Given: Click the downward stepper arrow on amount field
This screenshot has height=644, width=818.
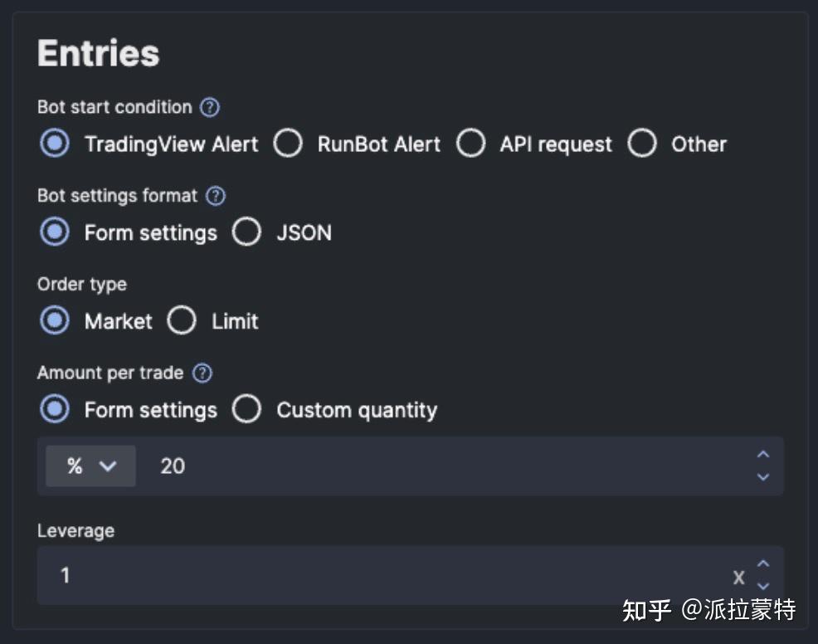Looking at the screenshot, I should pos(762,477).
